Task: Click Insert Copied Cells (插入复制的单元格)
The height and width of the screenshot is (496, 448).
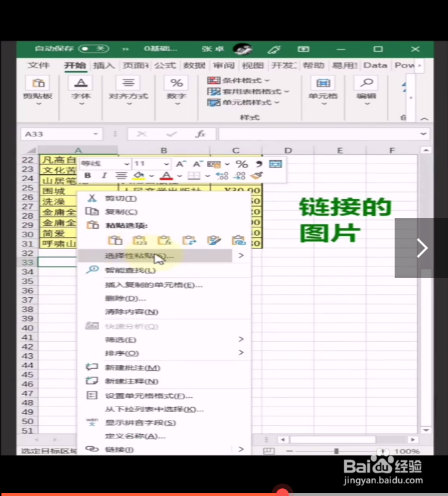Action: [164, 285]
